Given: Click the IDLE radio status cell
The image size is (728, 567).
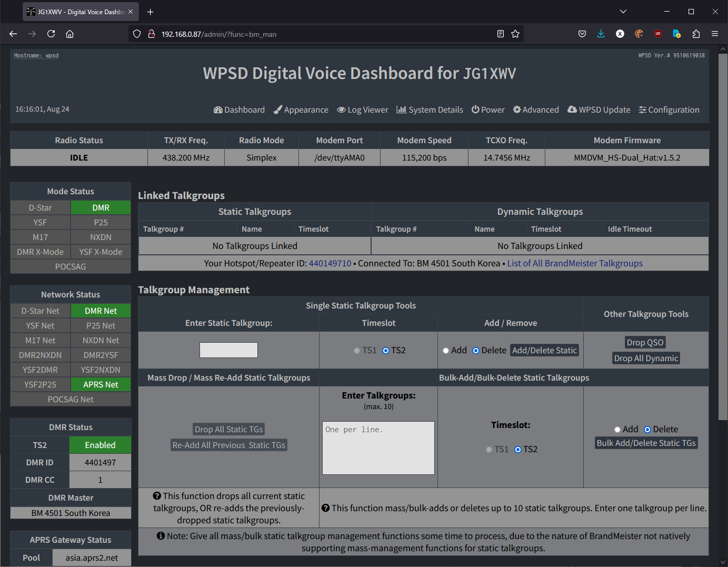Looking at the screenshot, I should [x=79, y=157].
